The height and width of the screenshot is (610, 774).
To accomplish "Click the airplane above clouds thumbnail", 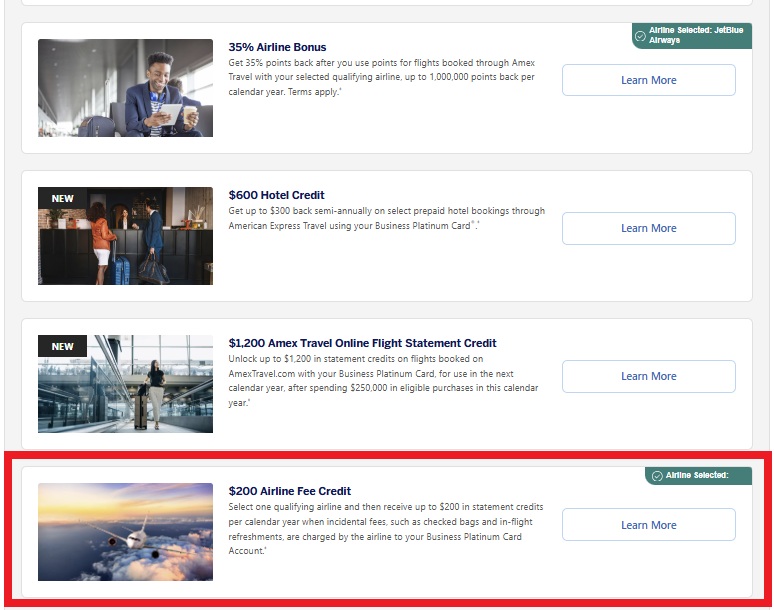I will 125,532.
